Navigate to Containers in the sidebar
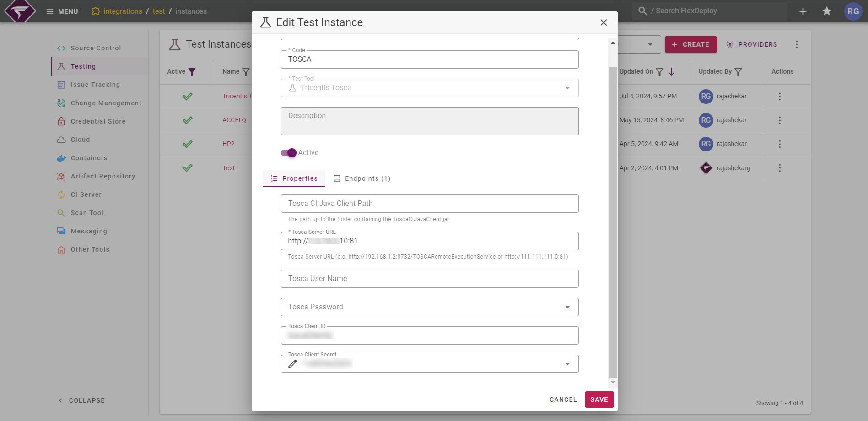868x421 pixels. tap(89, 157)
